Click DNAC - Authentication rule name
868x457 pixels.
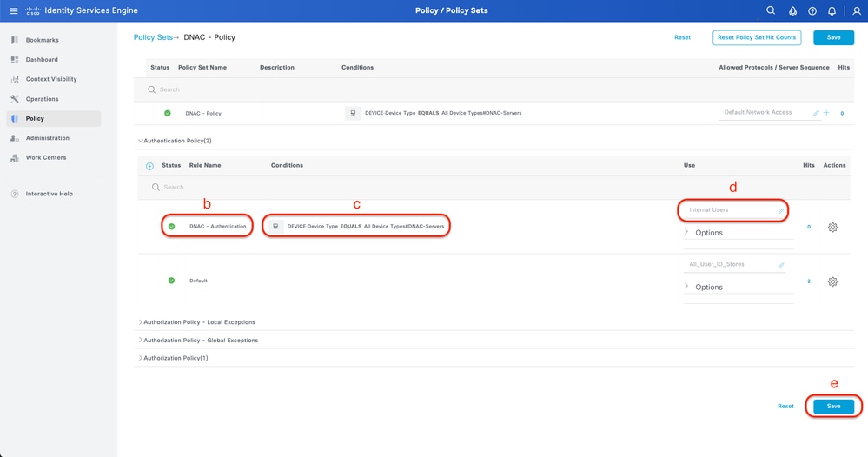click(217, 226)
